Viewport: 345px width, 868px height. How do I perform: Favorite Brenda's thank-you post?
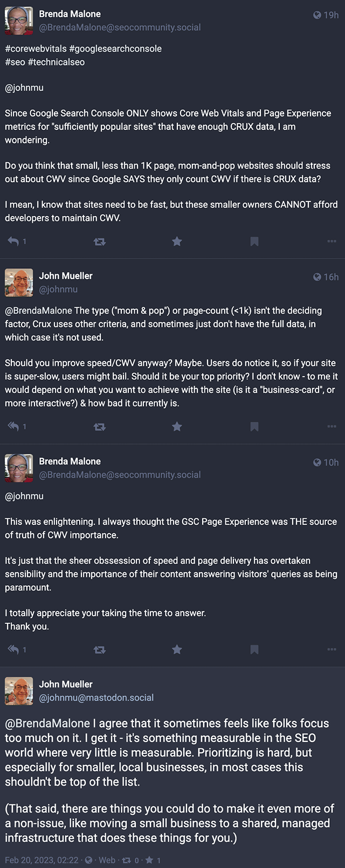point(177,649)
